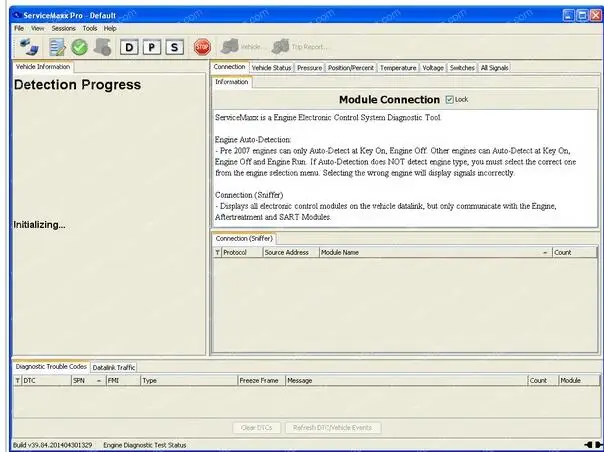
Task: Select the Connection (Sniffer) tab
Action: point(244,239)
